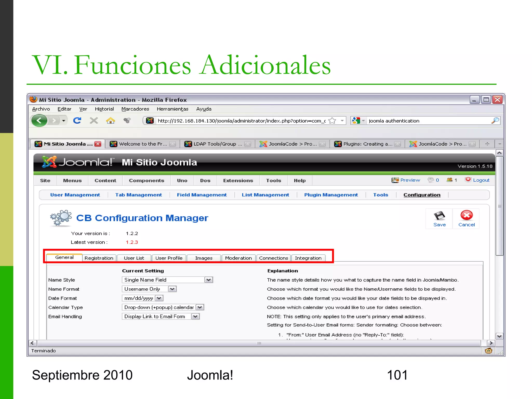Select the General configuration tab

click(x=64, y=257)
